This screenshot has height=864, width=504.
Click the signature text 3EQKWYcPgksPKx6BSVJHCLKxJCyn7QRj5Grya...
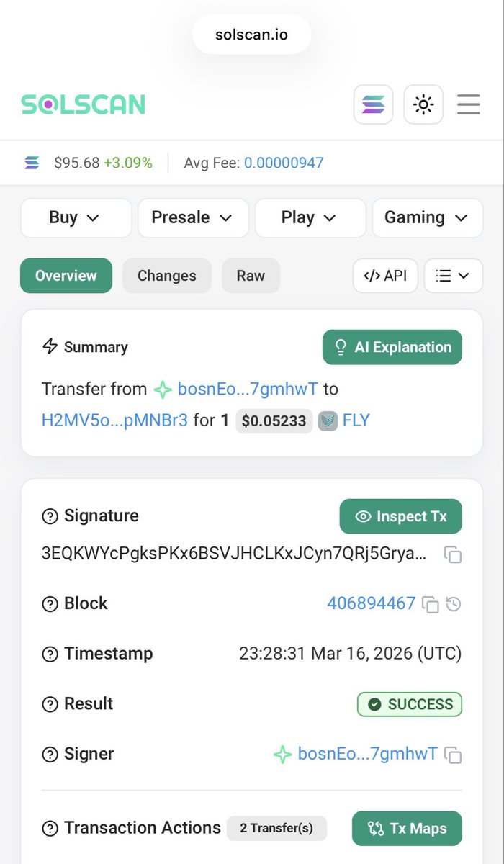pos(234,554)
